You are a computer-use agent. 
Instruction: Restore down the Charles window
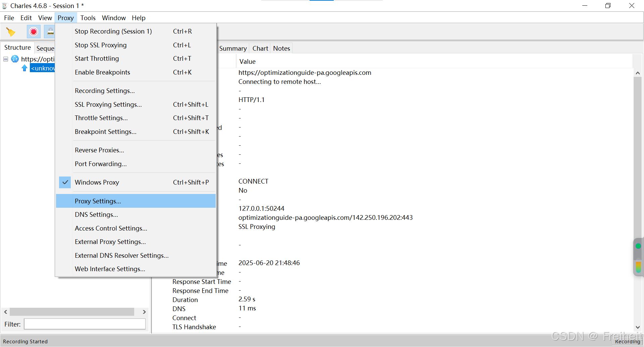608,6
